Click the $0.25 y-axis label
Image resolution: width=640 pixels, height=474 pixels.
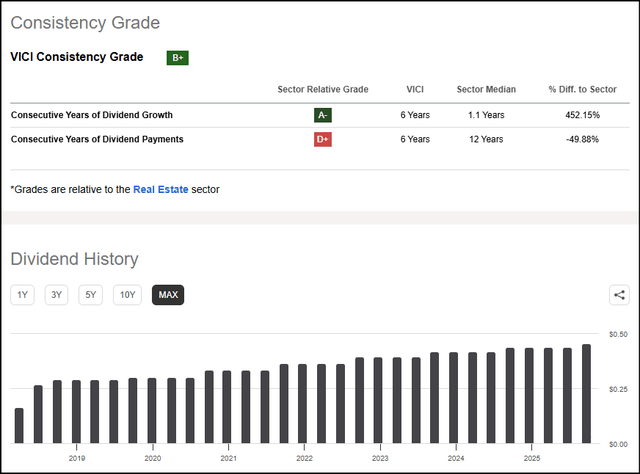click(618, 389)
